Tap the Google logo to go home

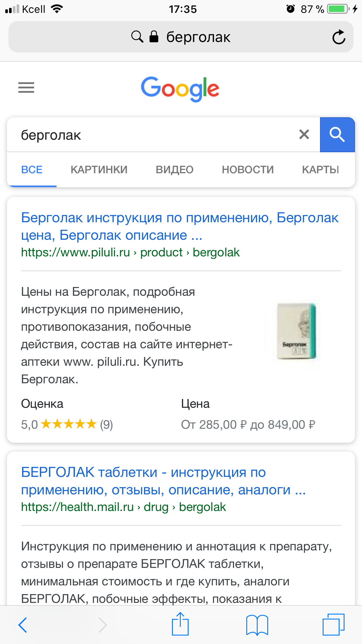pos(180,89)
